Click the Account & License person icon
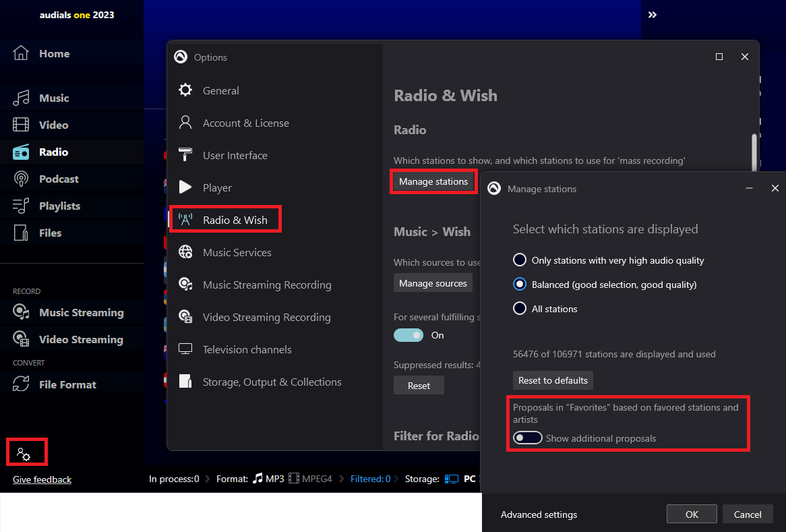 point(185,122)
